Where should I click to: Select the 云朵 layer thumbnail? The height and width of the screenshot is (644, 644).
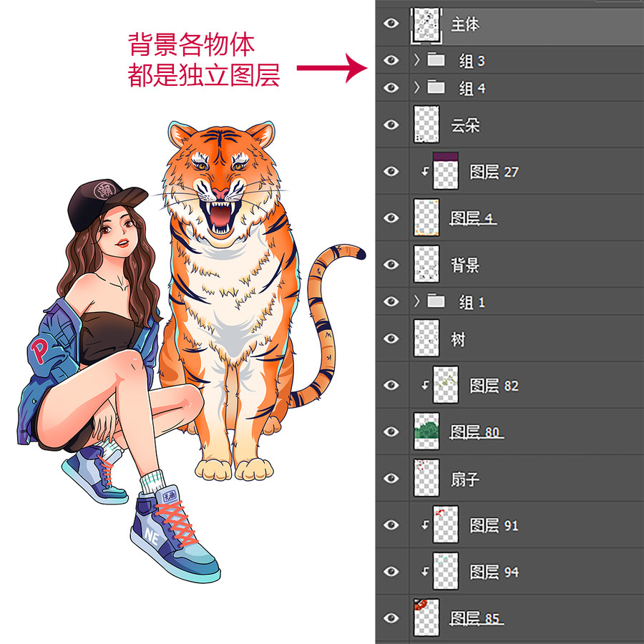pos(426,125)
